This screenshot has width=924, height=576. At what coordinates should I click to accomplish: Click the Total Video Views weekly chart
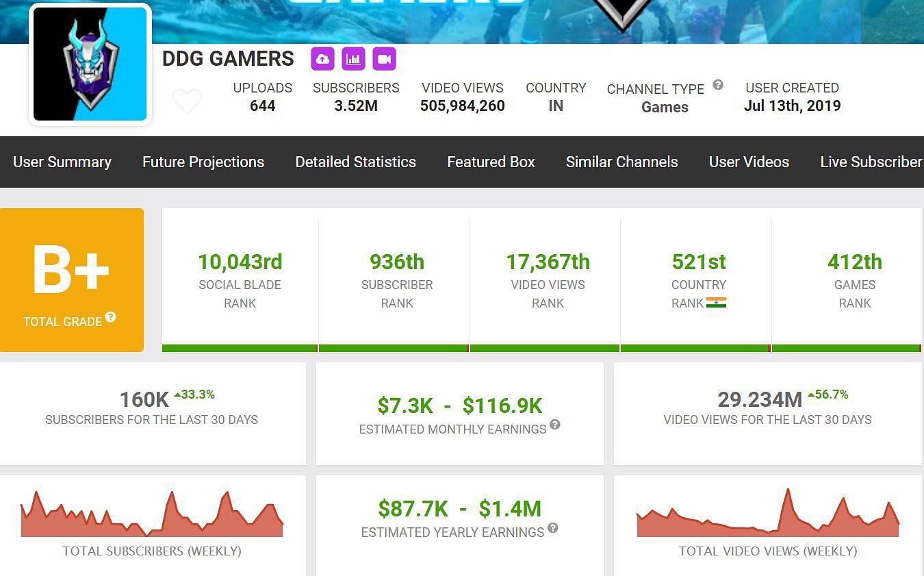point(767,514)
